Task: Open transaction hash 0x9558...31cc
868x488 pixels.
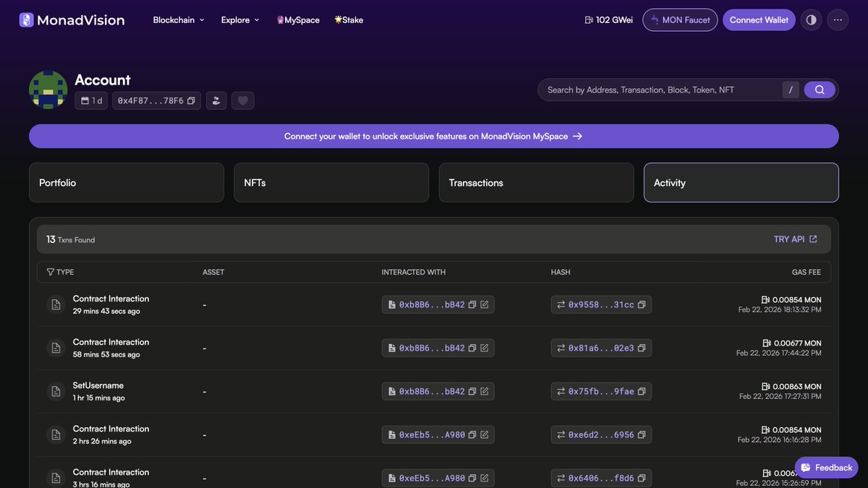Action: [601, 305]
